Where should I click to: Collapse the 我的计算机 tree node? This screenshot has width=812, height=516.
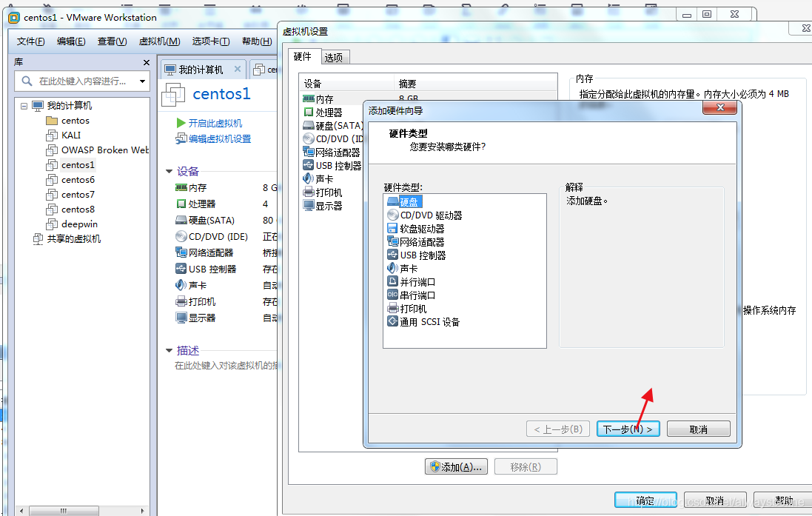click(24, 106)
